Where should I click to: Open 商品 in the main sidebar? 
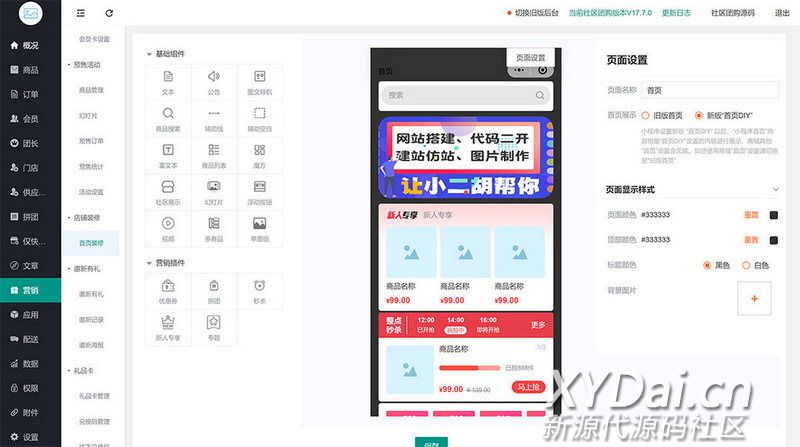click(31, 70)
